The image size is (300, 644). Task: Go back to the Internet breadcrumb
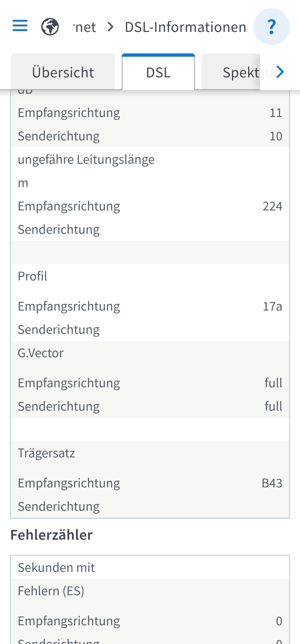[x=85, y=27]
